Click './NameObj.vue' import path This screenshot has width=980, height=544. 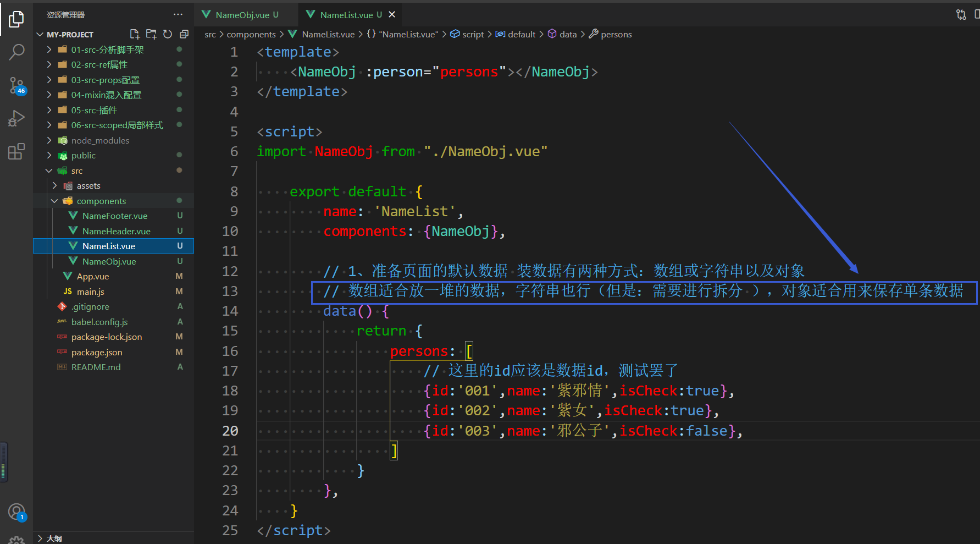pyautogui.click(x=486, y=151)
